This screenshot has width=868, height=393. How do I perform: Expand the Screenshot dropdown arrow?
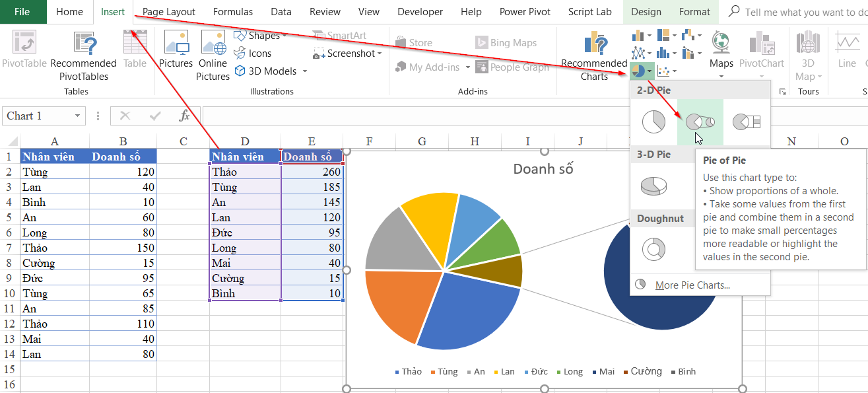coord(380,54)
